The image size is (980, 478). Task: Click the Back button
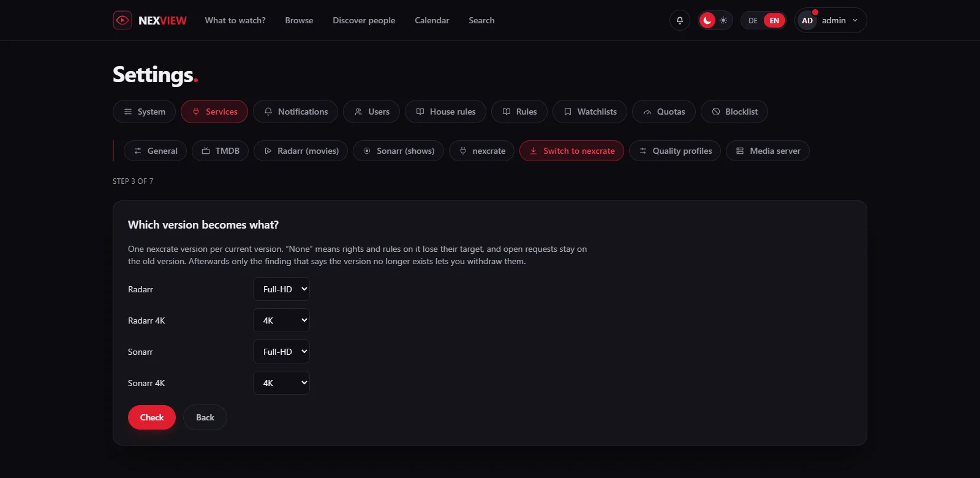pos(205,417)
